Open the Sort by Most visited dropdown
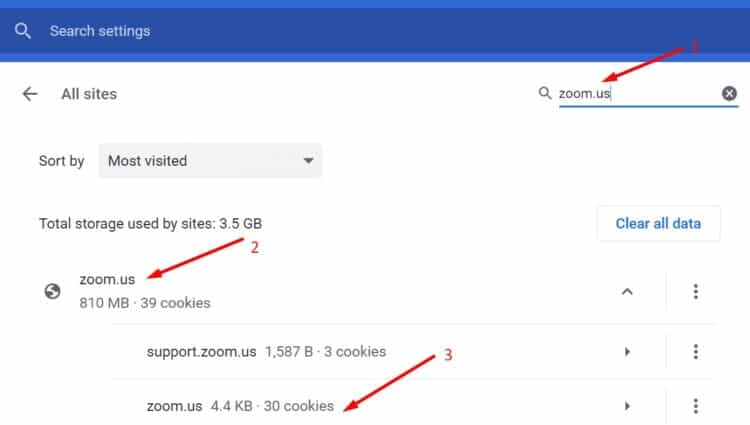 pos(210,161)
